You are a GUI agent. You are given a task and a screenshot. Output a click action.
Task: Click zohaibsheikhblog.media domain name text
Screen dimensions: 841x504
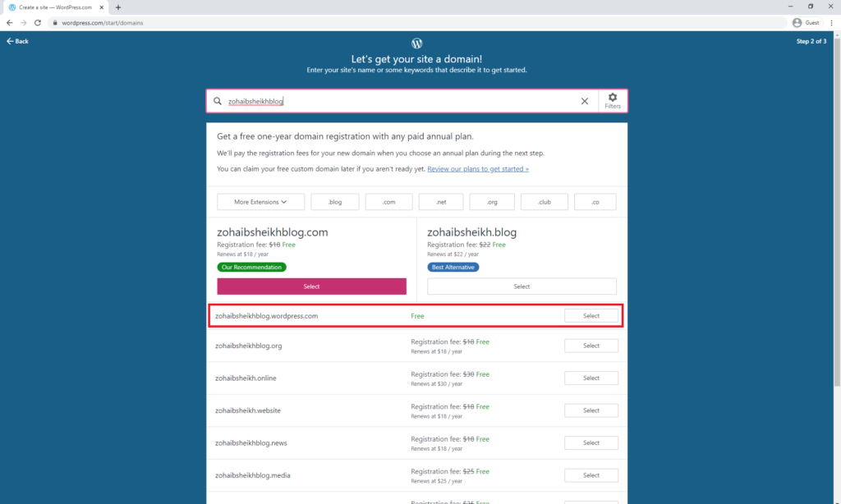point(253,475)
